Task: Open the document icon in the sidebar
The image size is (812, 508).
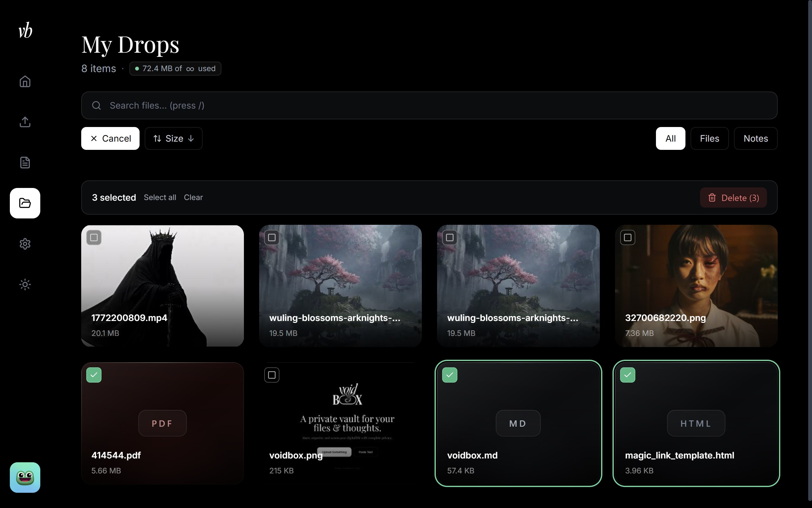Action: click(x=25, y=163)
